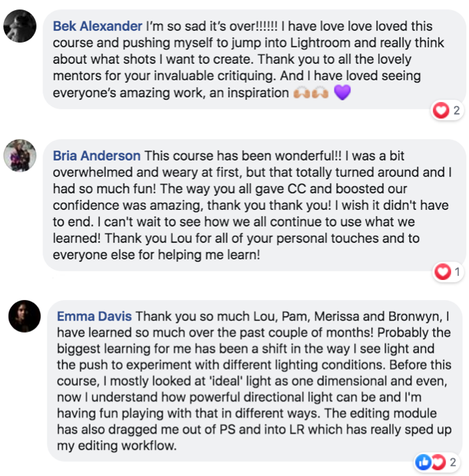This screenshot has height=476, width=469.
Task: Click the purple heart emoji
Action: 342,93
